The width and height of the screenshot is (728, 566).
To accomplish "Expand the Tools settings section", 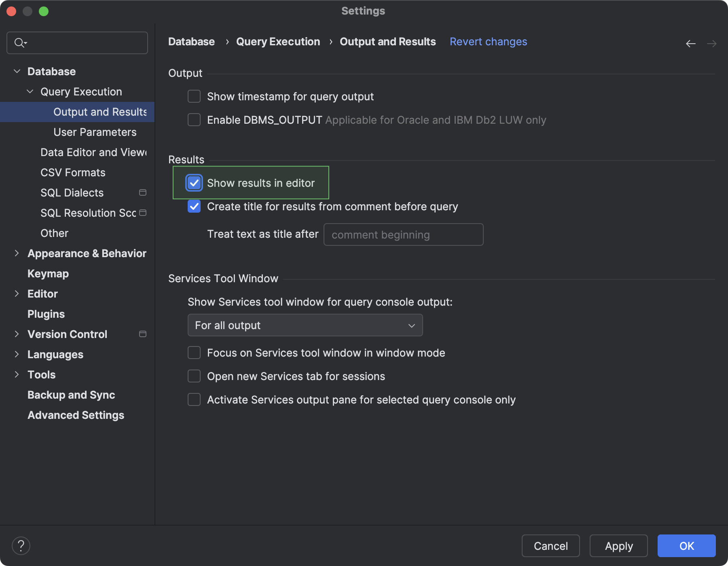I will point(17,375).
